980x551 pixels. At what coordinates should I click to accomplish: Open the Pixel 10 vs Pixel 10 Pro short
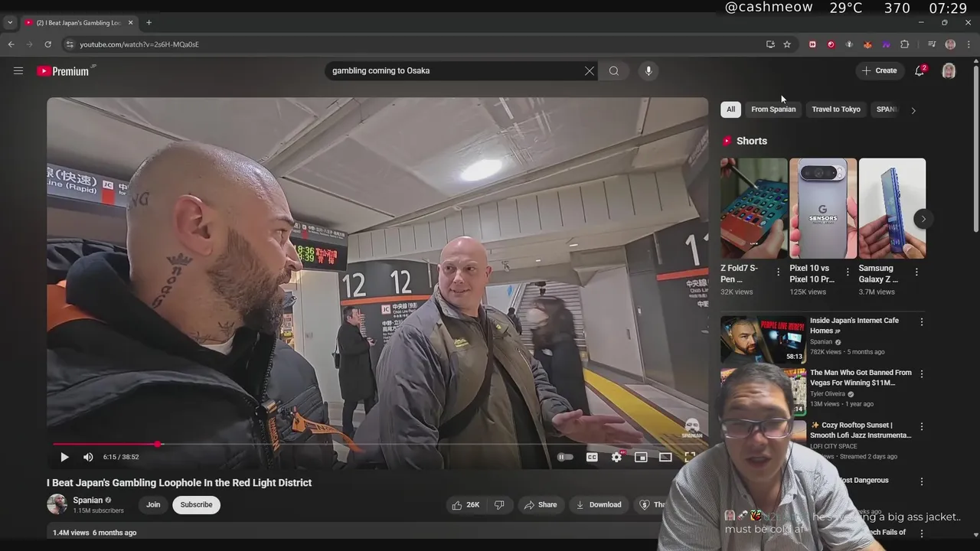pyautogui.click(x=823, y=208)
